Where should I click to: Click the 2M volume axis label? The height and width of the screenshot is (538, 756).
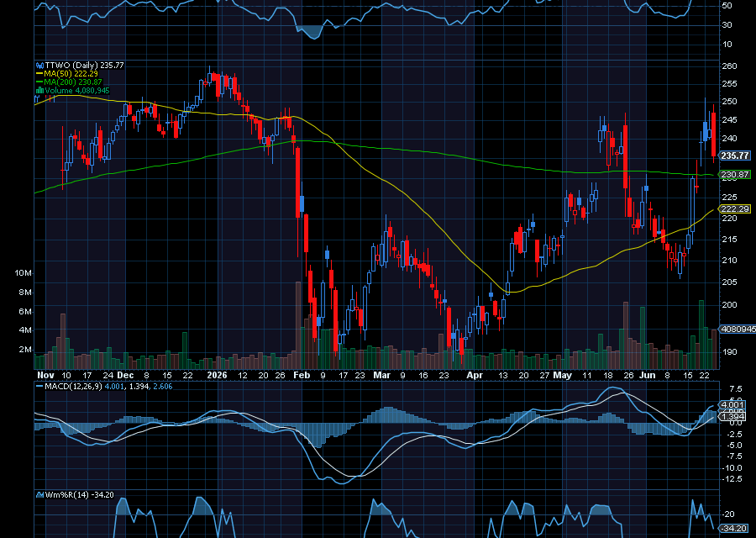pyautogui.click(x=25, y=350)
